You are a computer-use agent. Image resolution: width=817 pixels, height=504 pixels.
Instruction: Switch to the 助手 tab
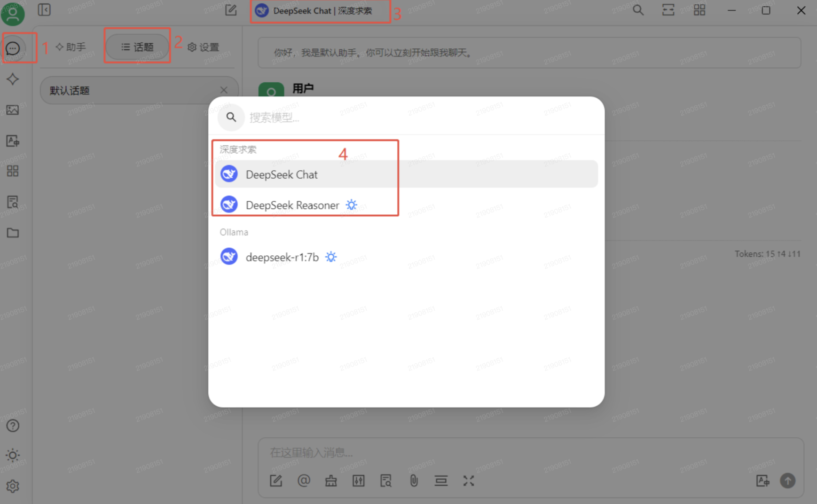coord(71,47)
